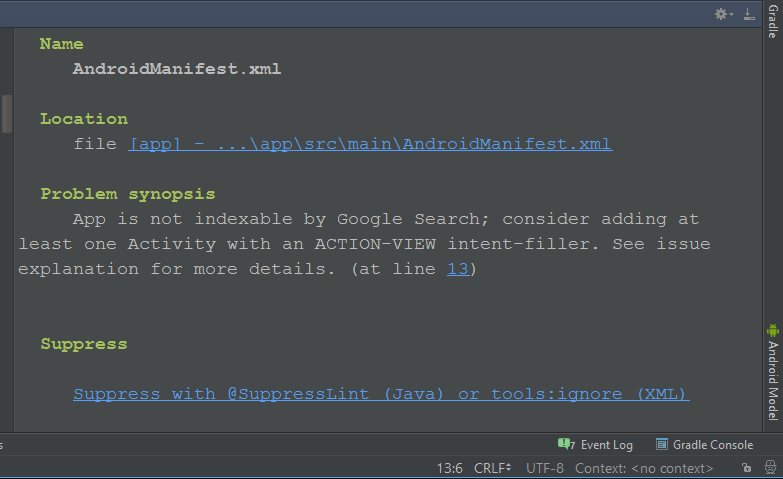The image size is (783, 479).
Task: Click the Android robot icon
Action: 773,330
